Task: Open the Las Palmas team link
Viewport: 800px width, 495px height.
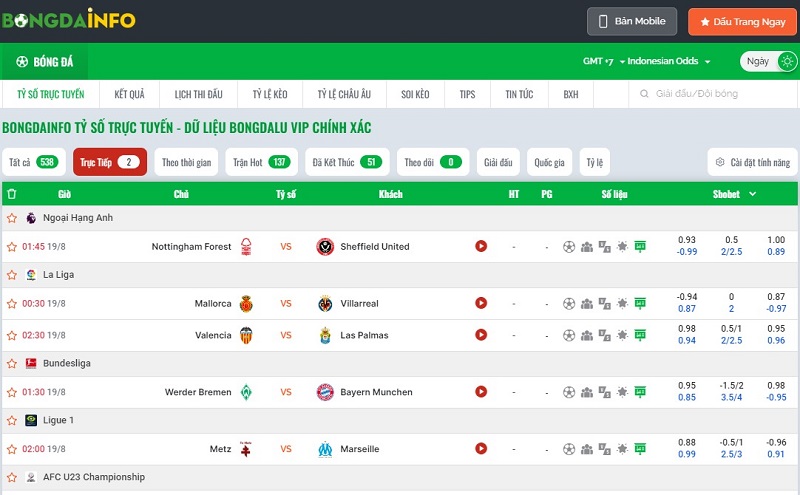Action: coord(364,335)
